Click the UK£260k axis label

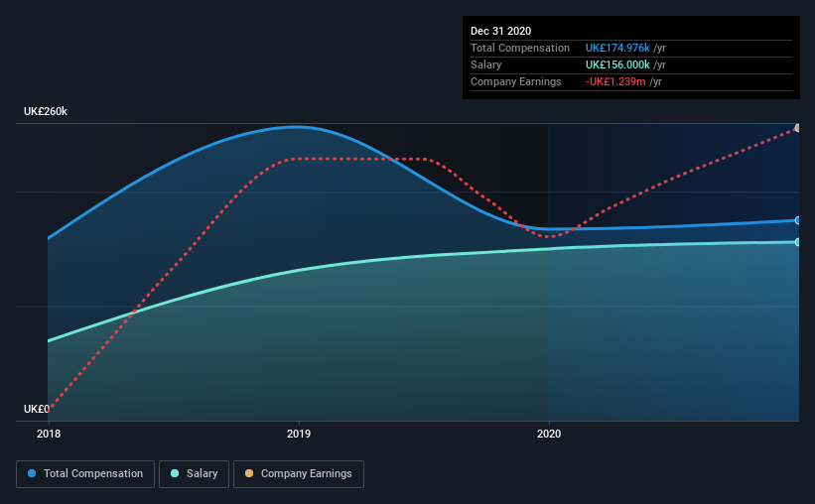(x=46, y=111)
